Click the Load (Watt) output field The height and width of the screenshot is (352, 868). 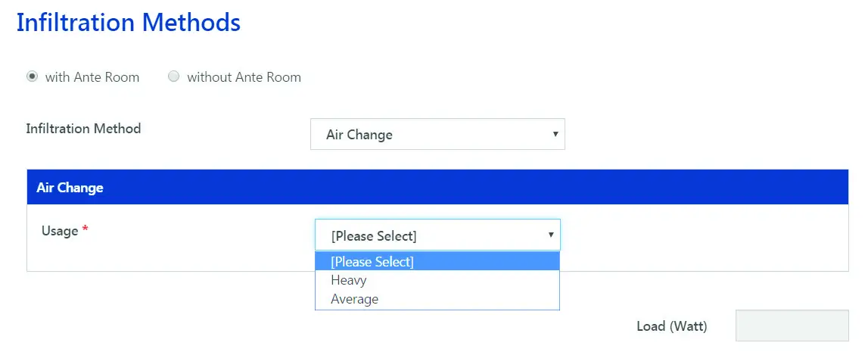(792, 326)
